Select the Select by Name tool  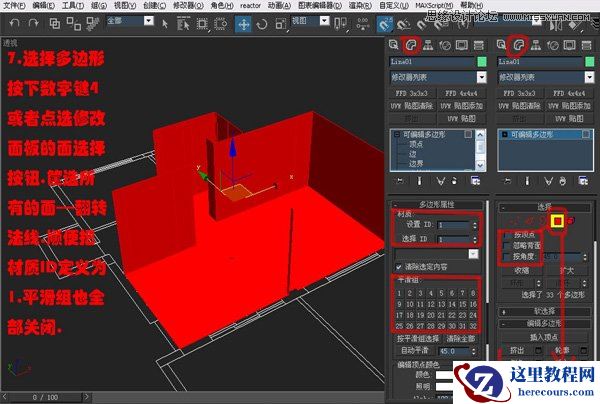tap(184, 24)
